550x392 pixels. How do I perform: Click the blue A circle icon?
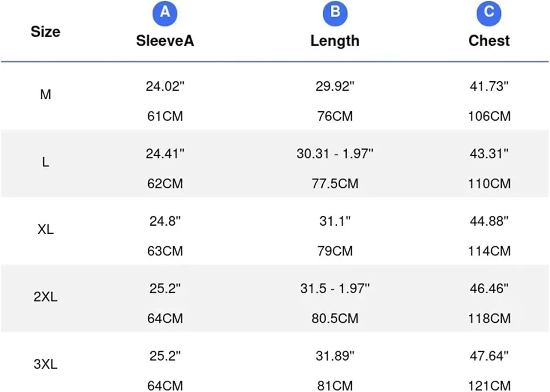(165, 13)
